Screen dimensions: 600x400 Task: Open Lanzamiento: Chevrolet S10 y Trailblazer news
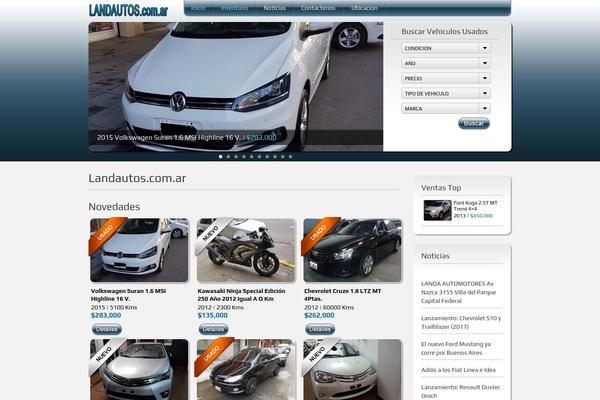461,322
